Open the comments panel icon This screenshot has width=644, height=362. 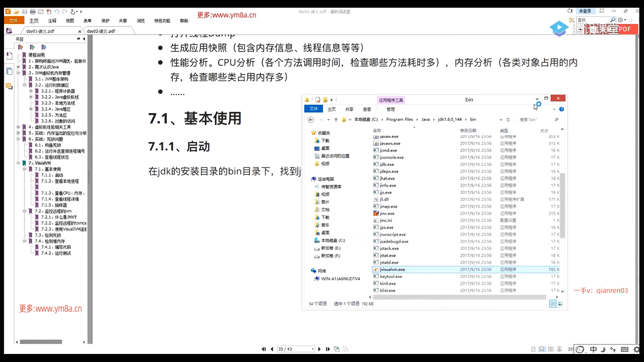point(9,86)
